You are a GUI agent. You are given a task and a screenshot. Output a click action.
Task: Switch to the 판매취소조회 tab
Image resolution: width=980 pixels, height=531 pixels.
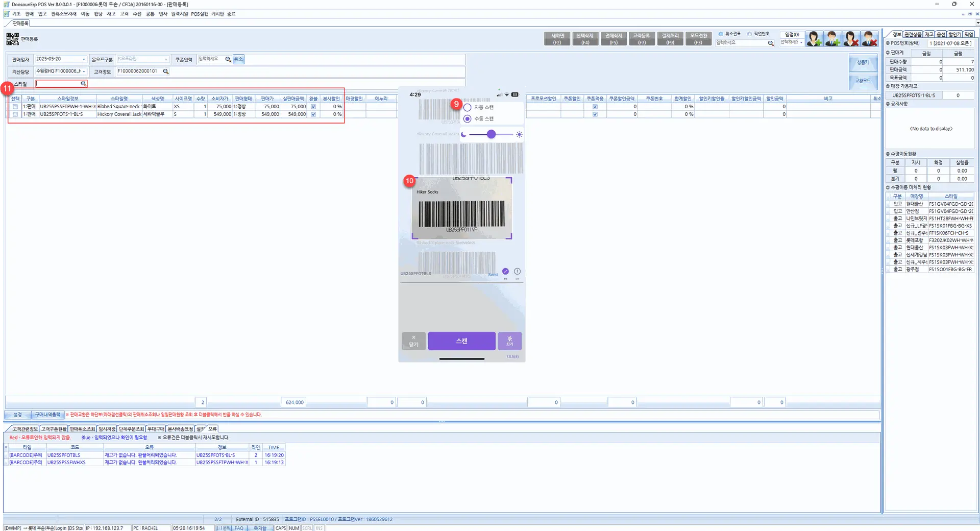(82, 429)
